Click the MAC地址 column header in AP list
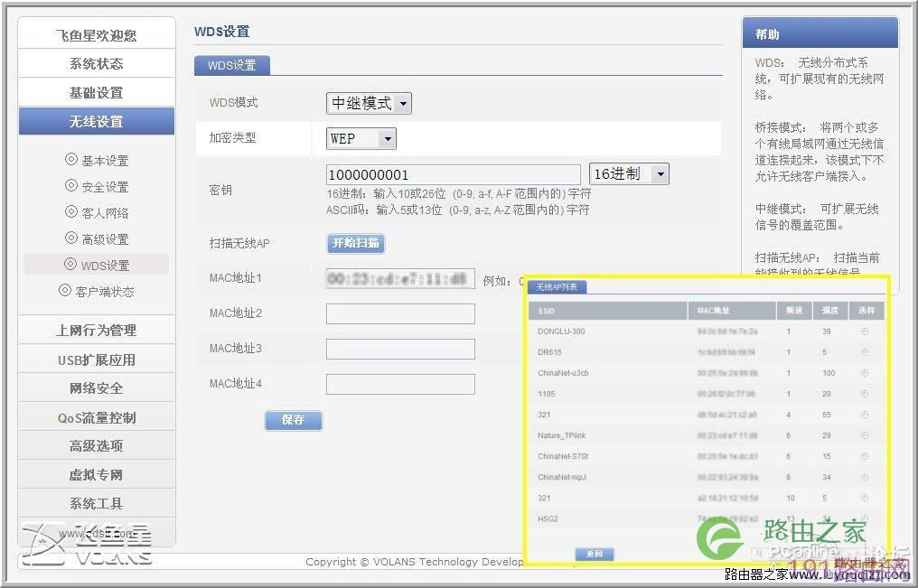 732,311
